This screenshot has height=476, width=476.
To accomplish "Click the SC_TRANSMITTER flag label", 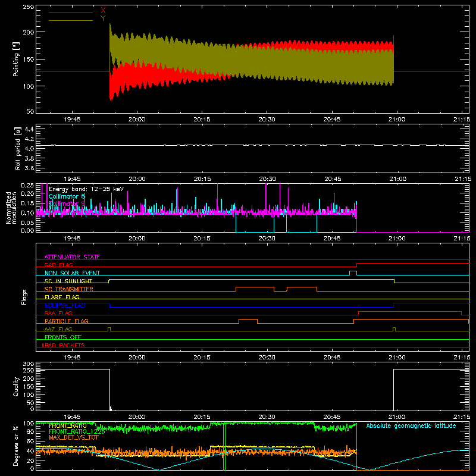I will tap(68, 289).
